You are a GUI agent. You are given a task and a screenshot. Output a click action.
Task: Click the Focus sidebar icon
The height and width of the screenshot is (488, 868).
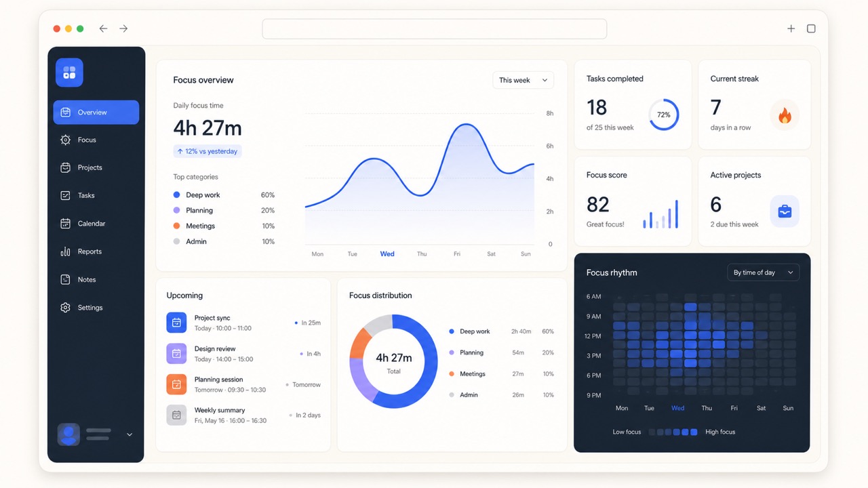(x=65, y=140)
